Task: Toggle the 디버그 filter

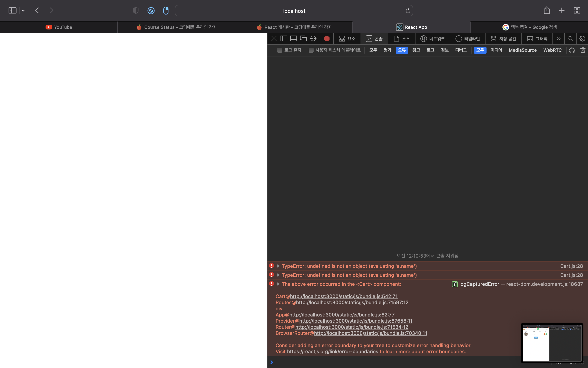Action: pyautogui.click(x=461, y=50)
